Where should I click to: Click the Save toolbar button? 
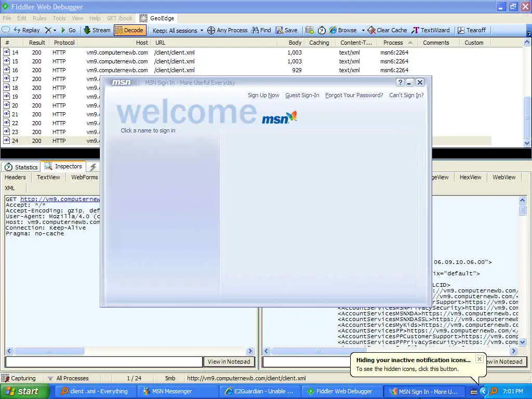(x=286, y=30)
